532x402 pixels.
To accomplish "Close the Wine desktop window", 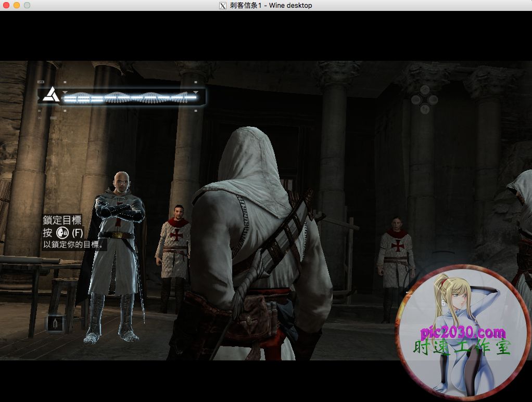I will click(6, 5).
